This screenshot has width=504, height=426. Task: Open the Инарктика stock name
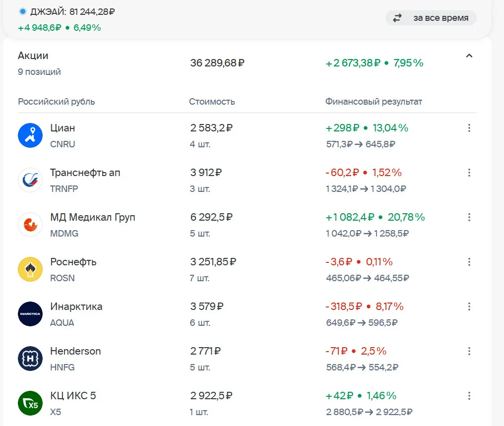tap(76, 306)
